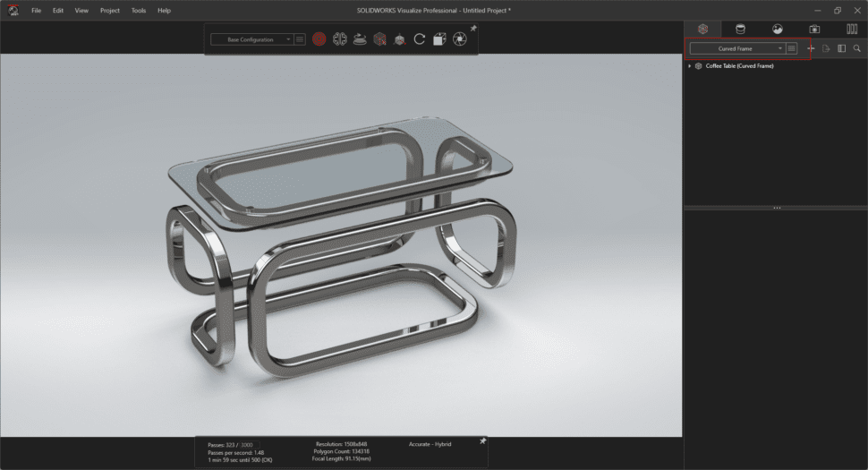Click the camera aperture render output icon
Viewport: 868px width, 470px height.
[459, 39]
